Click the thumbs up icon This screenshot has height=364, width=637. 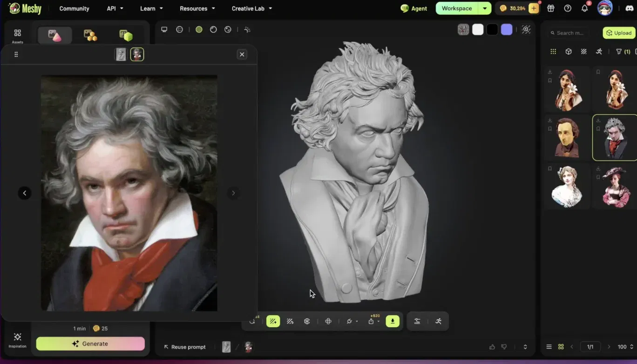coord(492,347)
